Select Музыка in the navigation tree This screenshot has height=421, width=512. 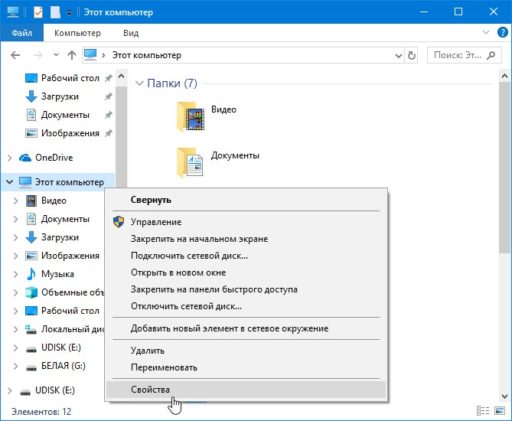(x=58, y=274)
